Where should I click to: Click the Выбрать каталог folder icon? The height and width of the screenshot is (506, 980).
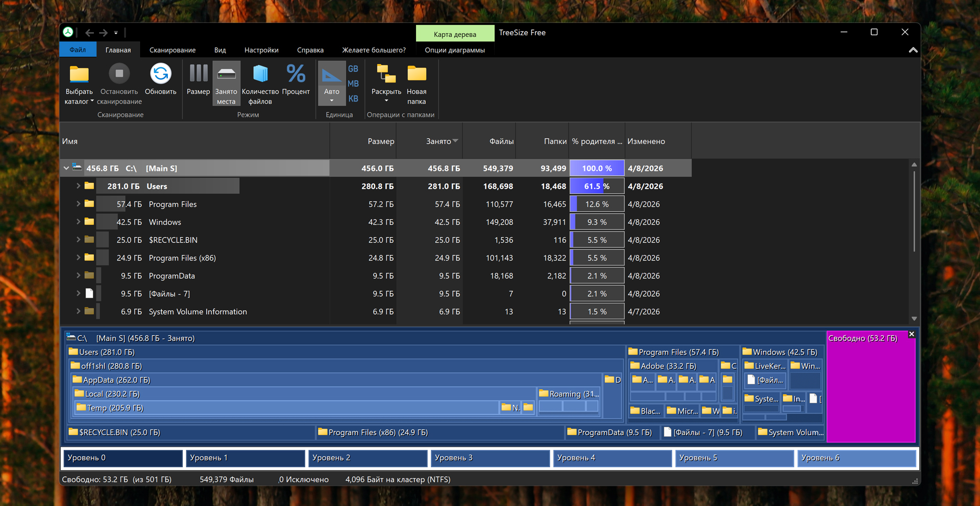pyautogui.click(x=79, y=74)
